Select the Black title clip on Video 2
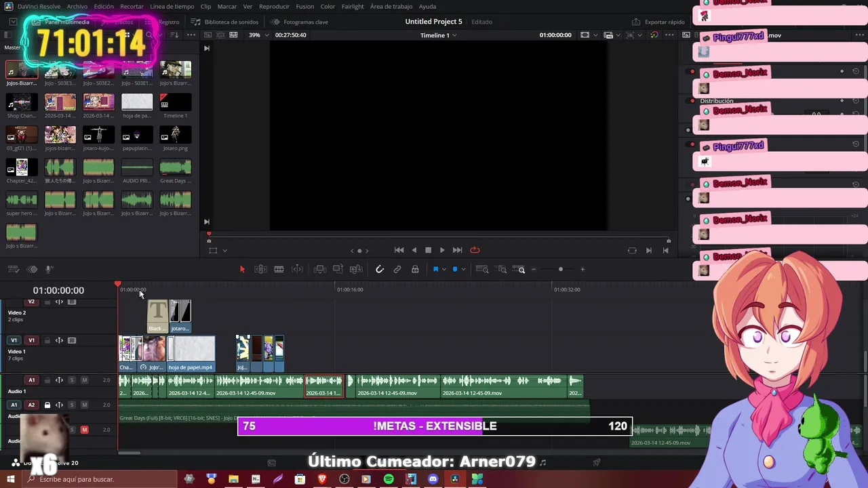The width and height of the screenshot is (868, 488). pyautogui.click(x=157, y=316)
